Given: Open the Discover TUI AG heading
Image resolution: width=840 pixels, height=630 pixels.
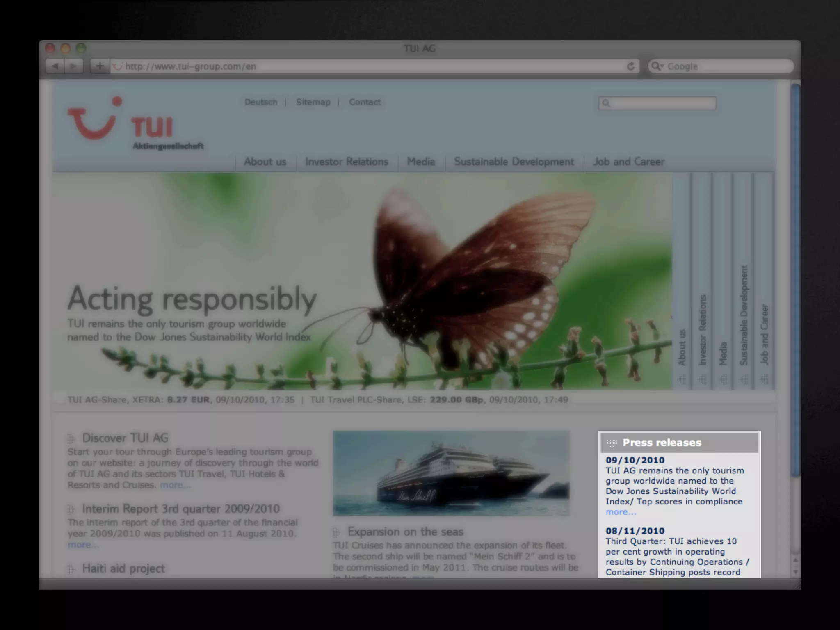Looking at the screenshot, I should point(125,438).
